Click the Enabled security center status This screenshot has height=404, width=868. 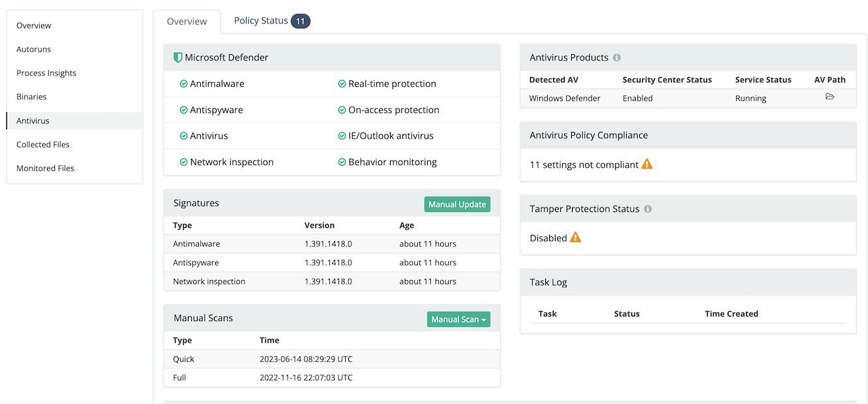(x=638, y=98)
